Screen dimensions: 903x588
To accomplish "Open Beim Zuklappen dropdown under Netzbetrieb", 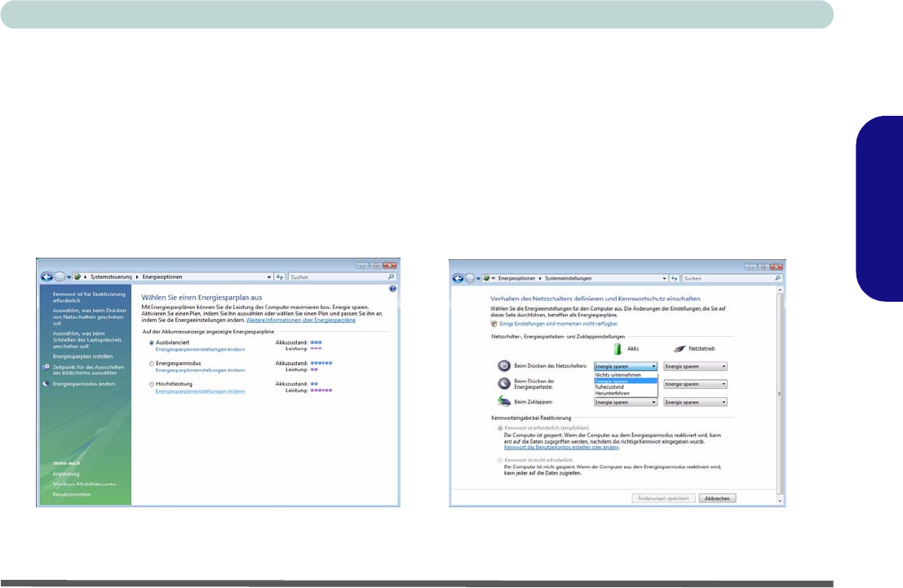I will pyautogui.click(x=695, y=402).
